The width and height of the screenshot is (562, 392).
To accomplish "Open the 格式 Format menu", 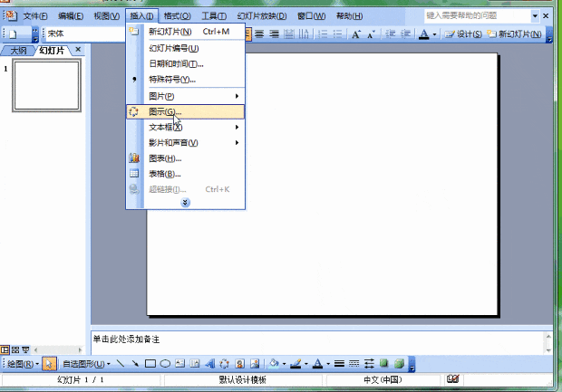I will tap(177, 16).
